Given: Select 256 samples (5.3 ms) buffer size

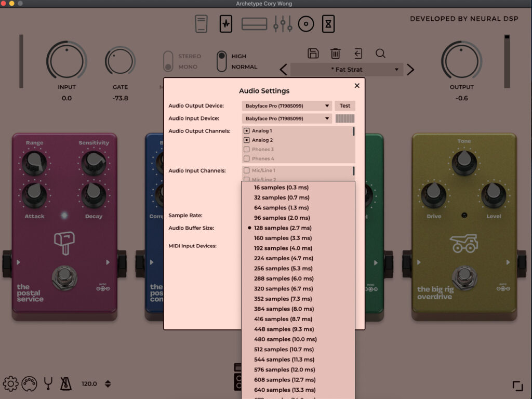Looking at the screenshot, I should pyautogui.click(x=283, y=269).
